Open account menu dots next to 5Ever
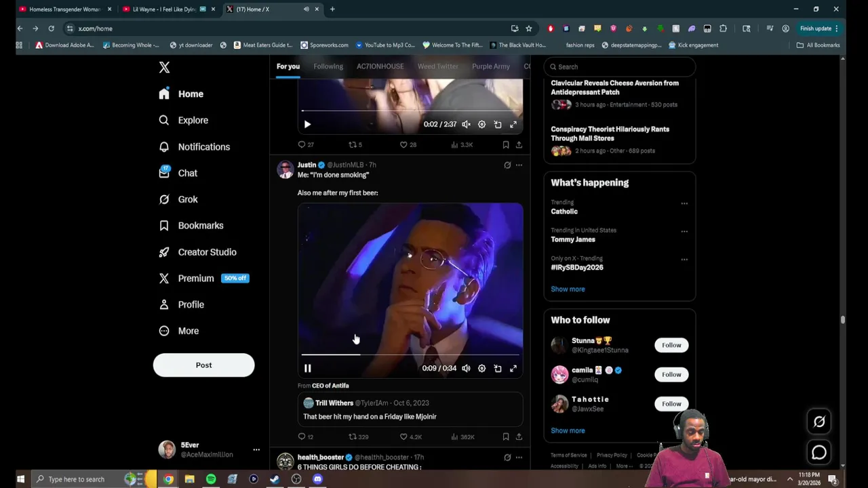 click(x=256, y=449)
